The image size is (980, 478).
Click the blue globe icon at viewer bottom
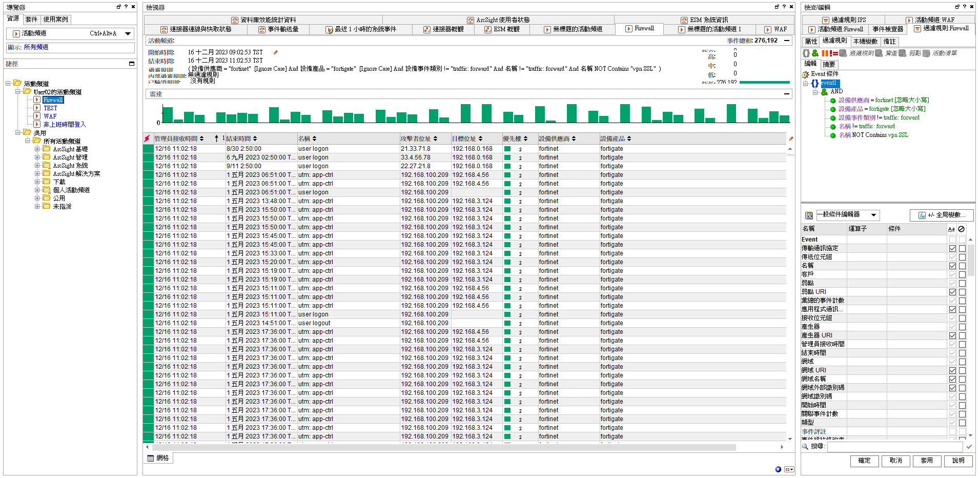tap(778, 469)
